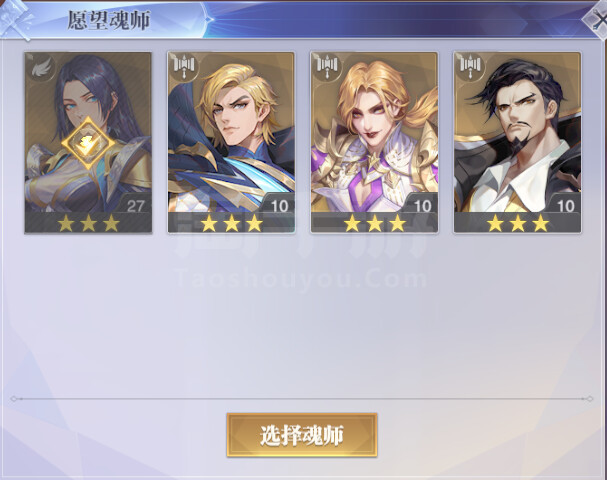
Task: Click the class emblem on the blue-armored blonde man's card
Action: 185,67
